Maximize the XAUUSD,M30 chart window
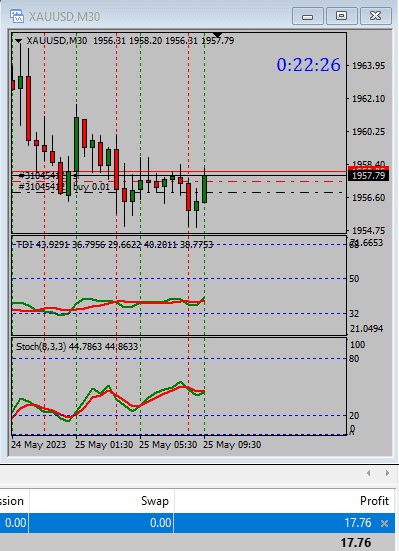The width and height of the screenshot is (399, 551). coord(341,16)
